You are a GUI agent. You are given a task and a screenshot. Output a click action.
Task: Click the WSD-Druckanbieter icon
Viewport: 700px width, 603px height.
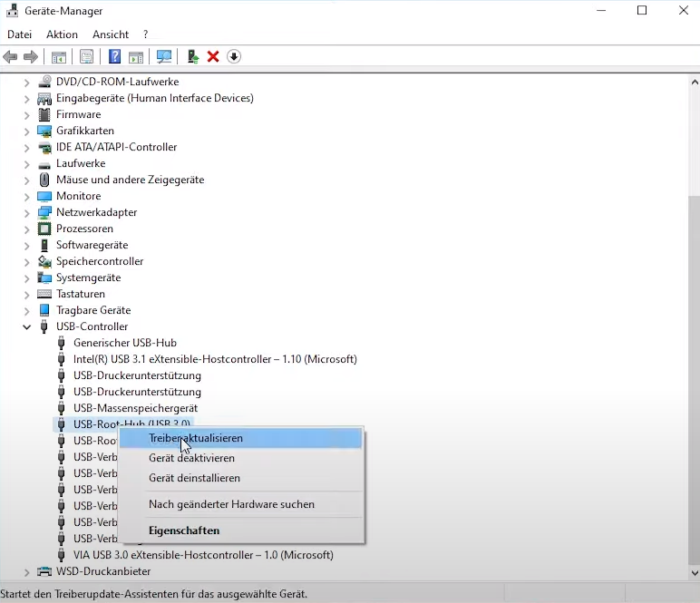point(44,571)
